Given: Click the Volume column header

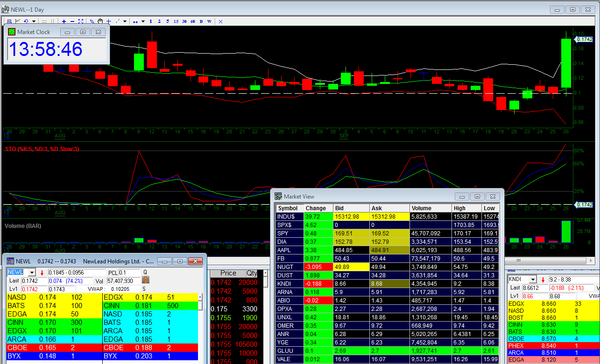Looking at the screenshot, I should [x=430, y=208].
